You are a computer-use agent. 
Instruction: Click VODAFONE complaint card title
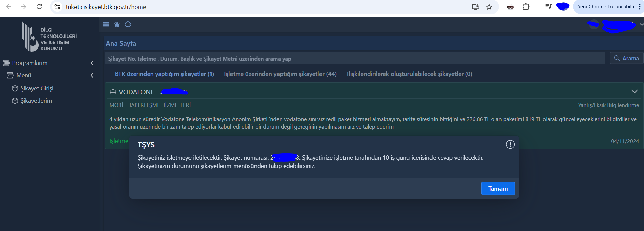point(136,92)
